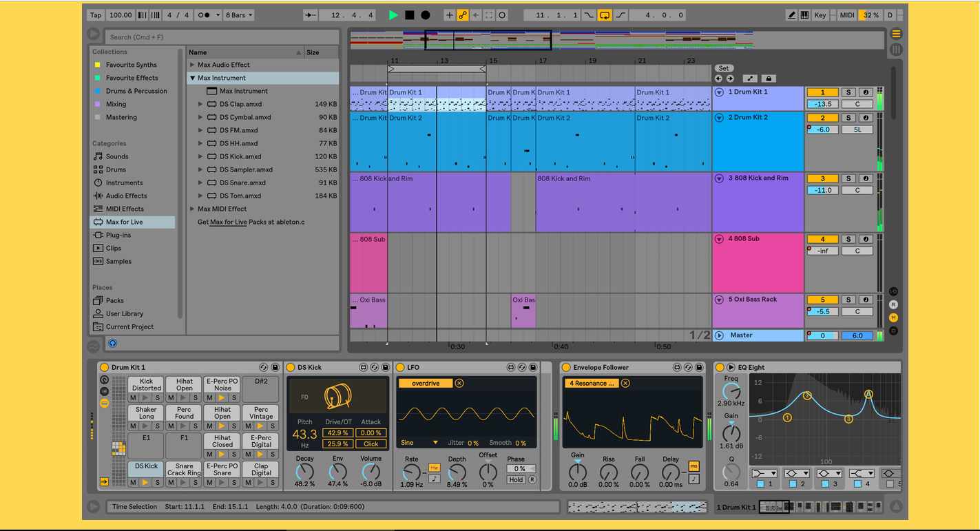Toggle the Automation Arm icon
This screenshot has height=531, width=980.
pyautogui.click(x=463, y=15)
